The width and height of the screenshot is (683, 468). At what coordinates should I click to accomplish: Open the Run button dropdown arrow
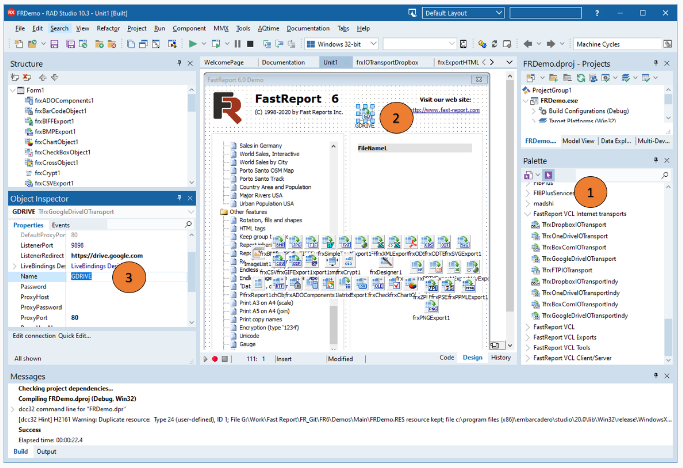[x=203, y=44]
